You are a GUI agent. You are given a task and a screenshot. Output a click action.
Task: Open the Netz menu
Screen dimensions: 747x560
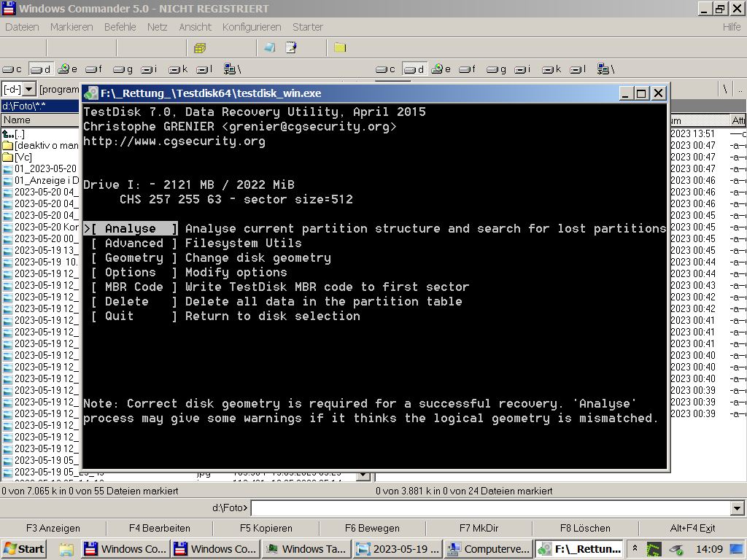click(158, 27)
